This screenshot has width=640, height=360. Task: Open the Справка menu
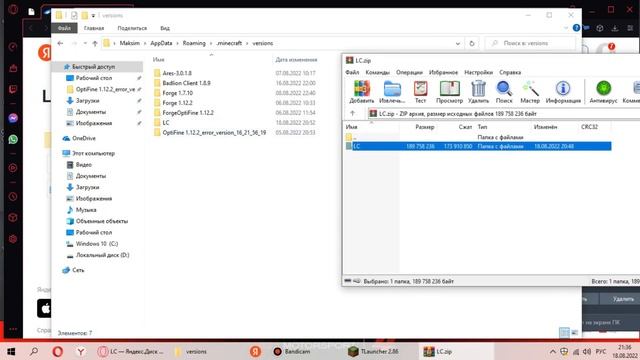pyautogui.click(x=510, y=72)
